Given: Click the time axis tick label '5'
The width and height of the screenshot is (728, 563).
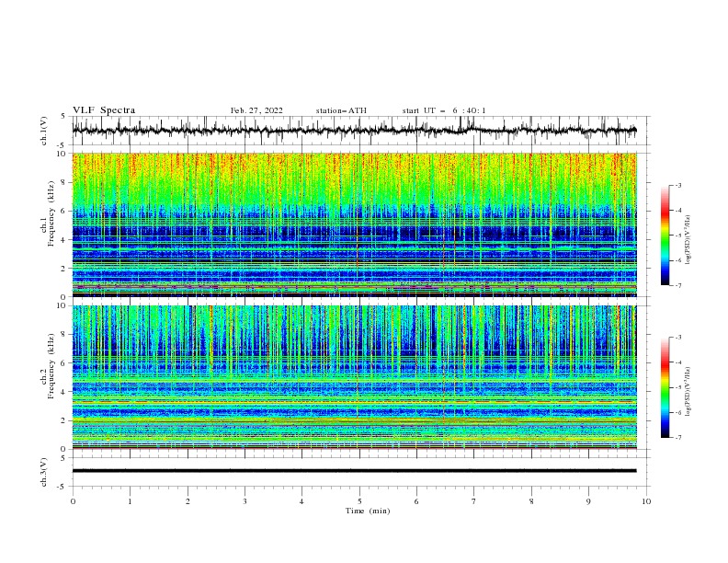Looking at the screenshot, I should 359,501.
